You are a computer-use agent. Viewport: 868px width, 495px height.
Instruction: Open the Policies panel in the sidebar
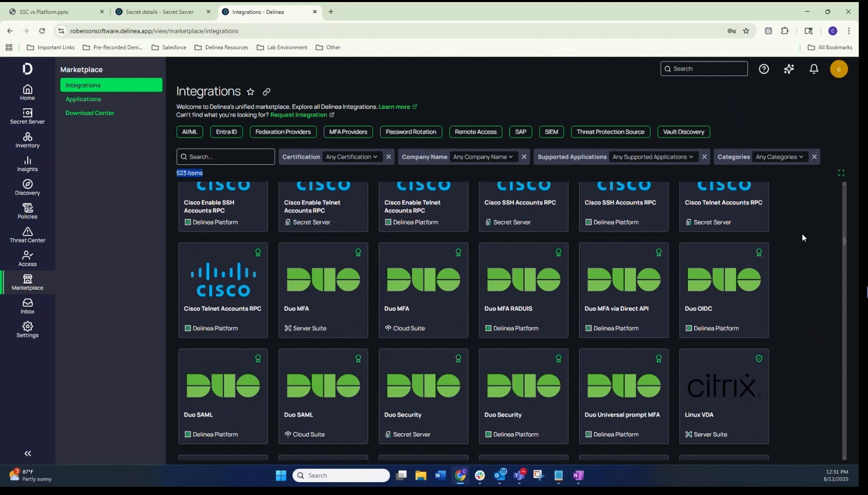point(27,211)
